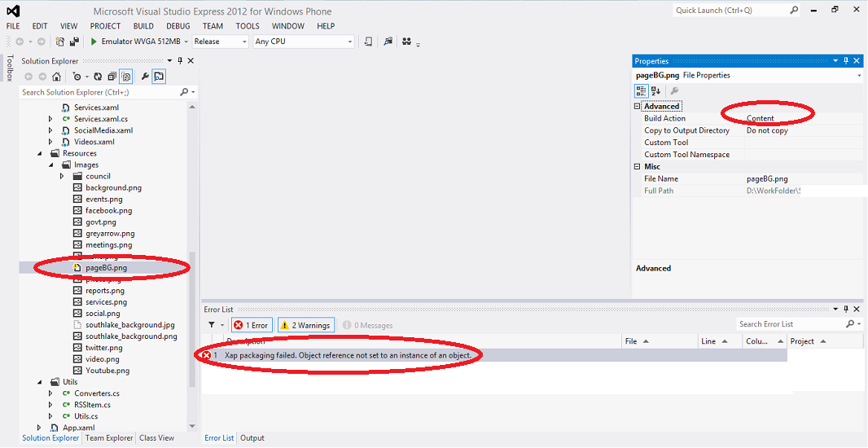
Task: Click the device phone icon in toolbar
Action: (x=368, y=42)
